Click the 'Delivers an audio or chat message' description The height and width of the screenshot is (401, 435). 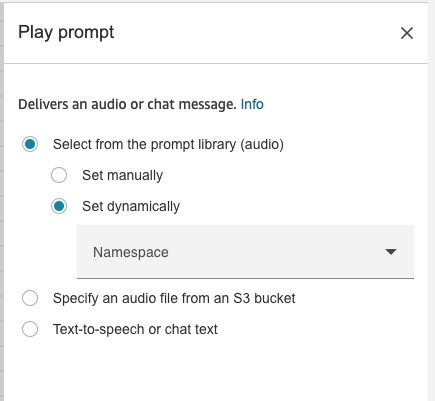point(127,104)
